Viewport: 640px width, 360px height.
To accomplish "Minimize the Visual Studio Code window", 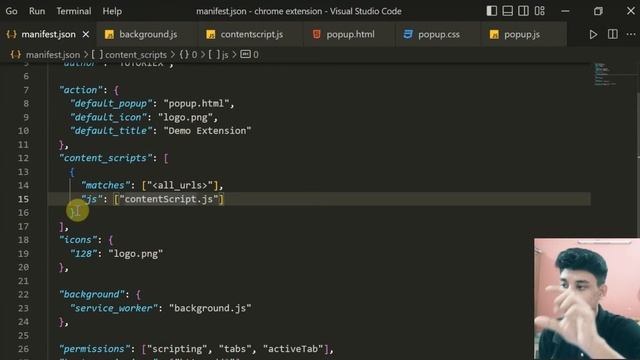I will 565,11.
